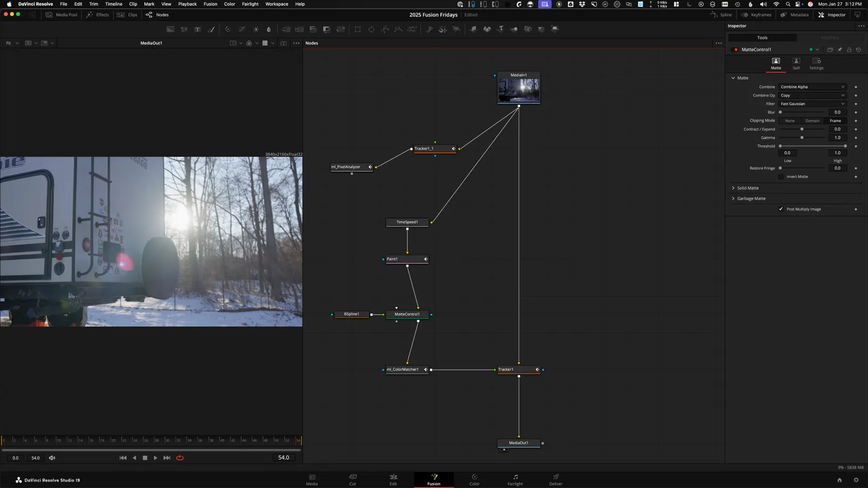Open the Metadata panel

(x=795, y=15)
